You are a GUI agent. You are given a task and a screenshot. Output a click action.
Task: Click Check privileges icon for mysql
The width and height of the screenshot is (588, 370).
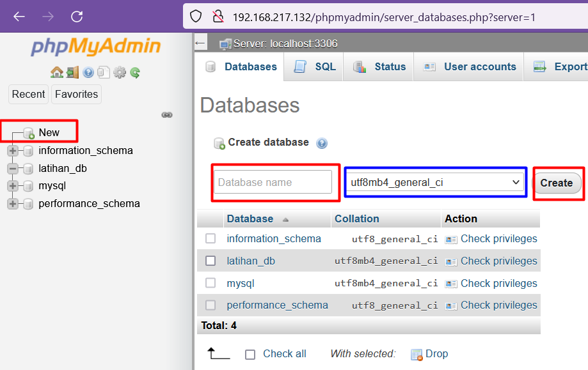450,284
